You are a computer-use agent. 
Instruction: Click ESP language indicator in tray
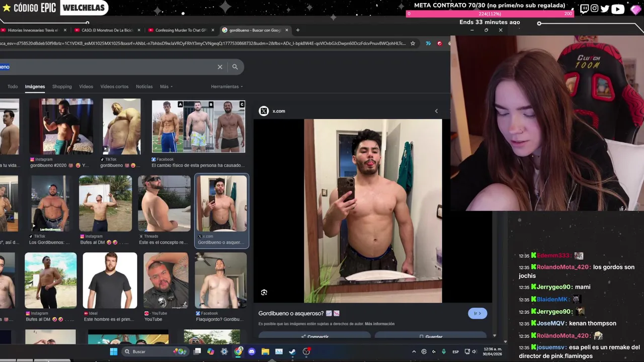tap(456, 351)
